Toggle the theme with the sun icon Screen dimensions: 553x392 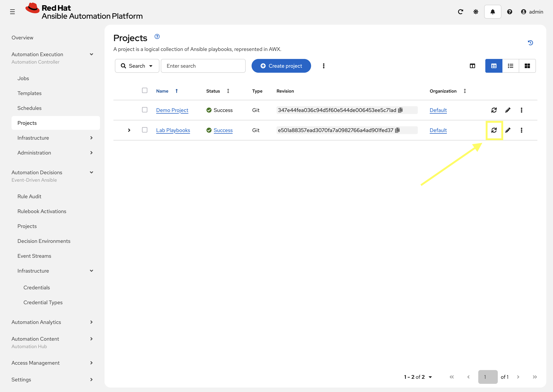pyautogui.click(x=475, y=12)
